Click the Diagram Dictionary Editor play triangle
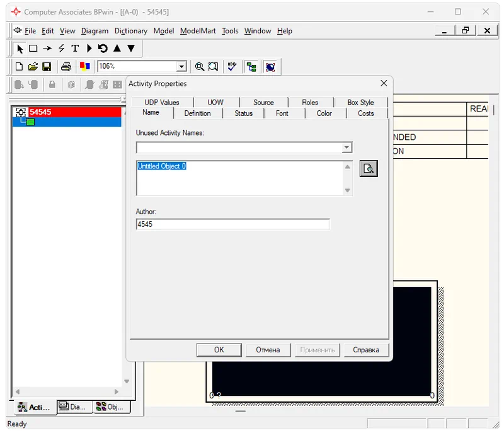This screenshot has height=433, width=504. [89, 49]
